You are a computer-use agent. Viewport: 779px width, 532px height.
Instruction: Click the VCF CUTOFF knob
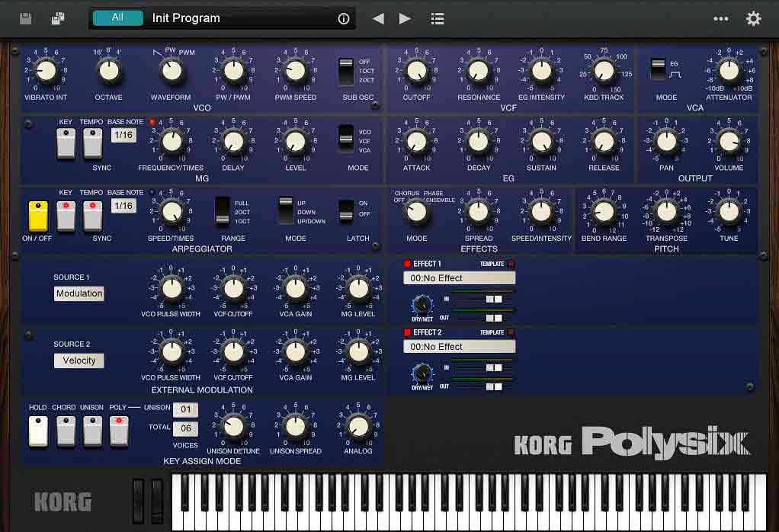416,72
